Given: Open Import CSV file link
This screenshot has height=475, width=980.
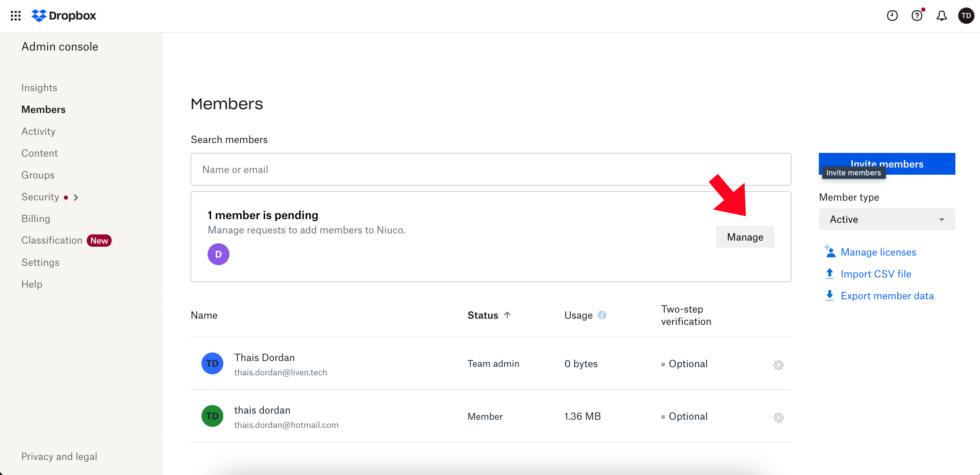Looking at the screenshot, I should [x=876, y=274].
